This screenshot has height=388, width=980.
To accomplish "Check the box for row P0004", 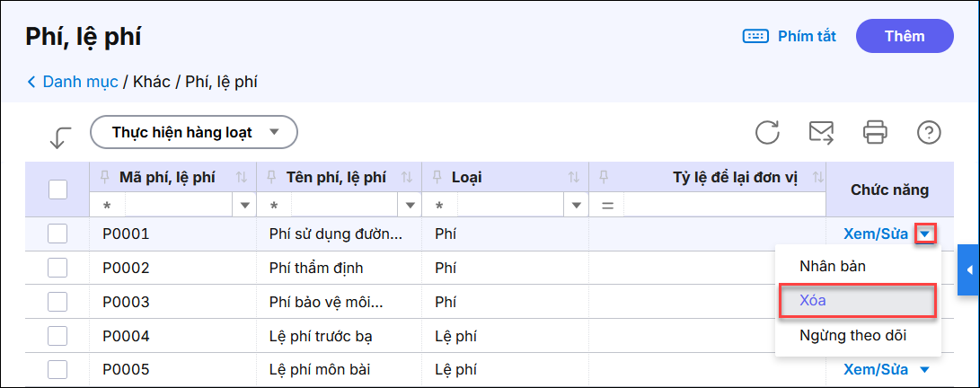I will (57, 337).
